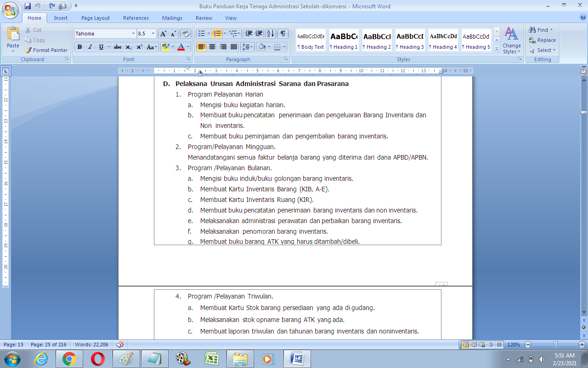Image resolution: width=588 pixels, height=368 pixels.
Task: Align text left
Action: point(201,47)
